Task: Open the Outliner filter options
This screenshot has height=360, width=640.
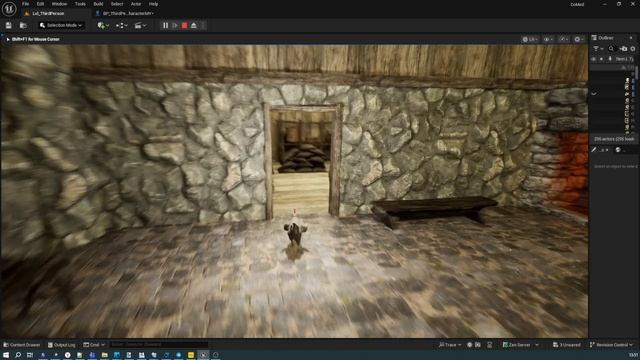Action: point(598,49)
